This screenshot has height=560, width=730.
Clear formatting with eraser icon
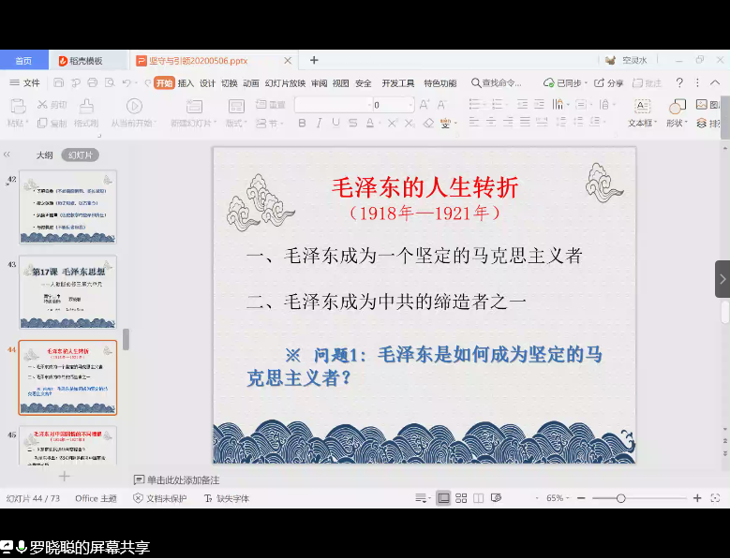pos(428,123)
